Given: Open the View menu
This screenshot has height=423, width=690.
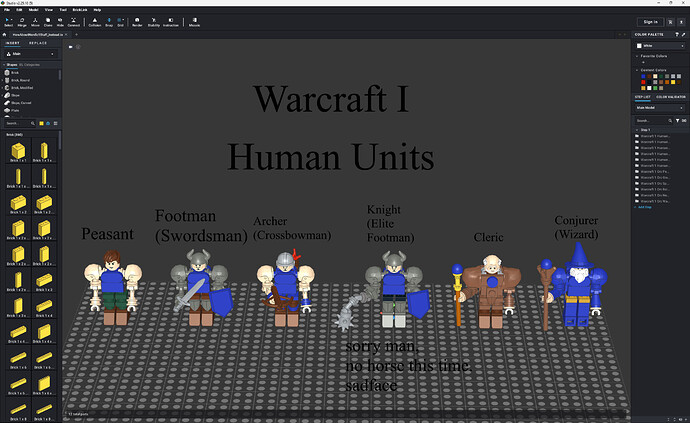Looking at the screenshot, I should tap(49, 10).
